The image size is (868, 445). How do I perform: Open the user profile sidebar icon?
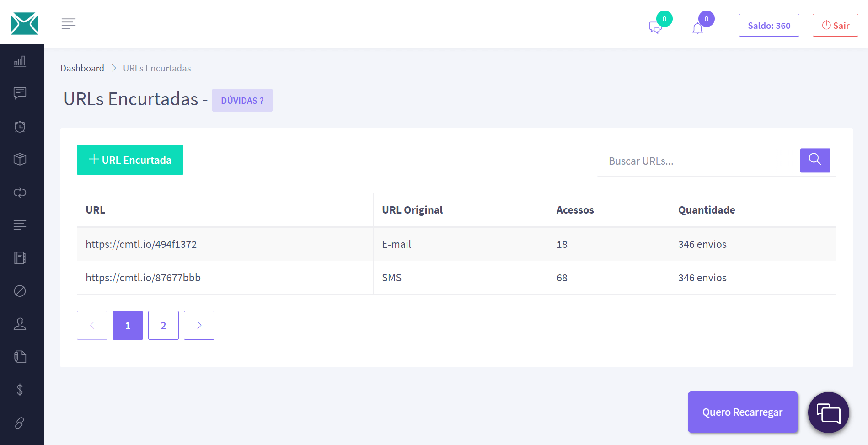pyautogui.click(x=20, y=324)
